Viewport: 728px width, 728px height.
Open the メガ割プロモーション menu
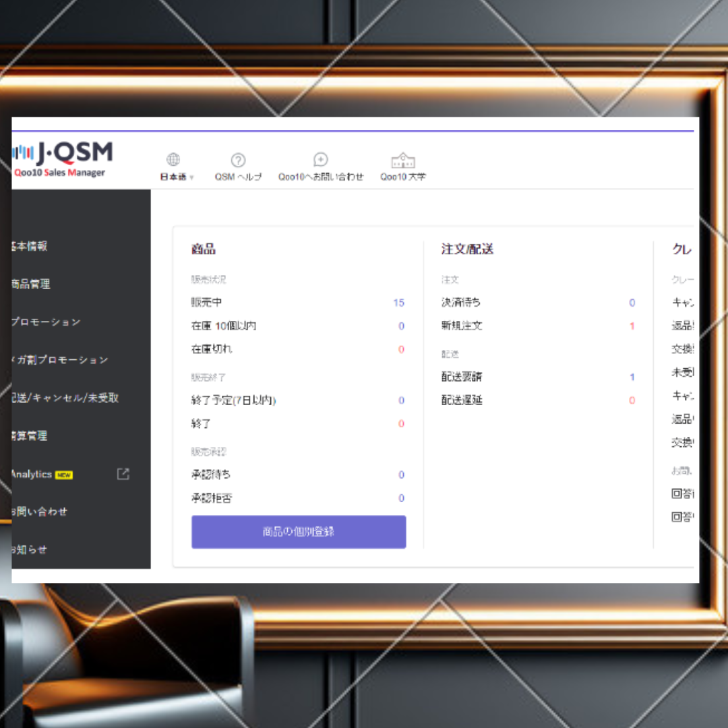click(x=51, y=360)
